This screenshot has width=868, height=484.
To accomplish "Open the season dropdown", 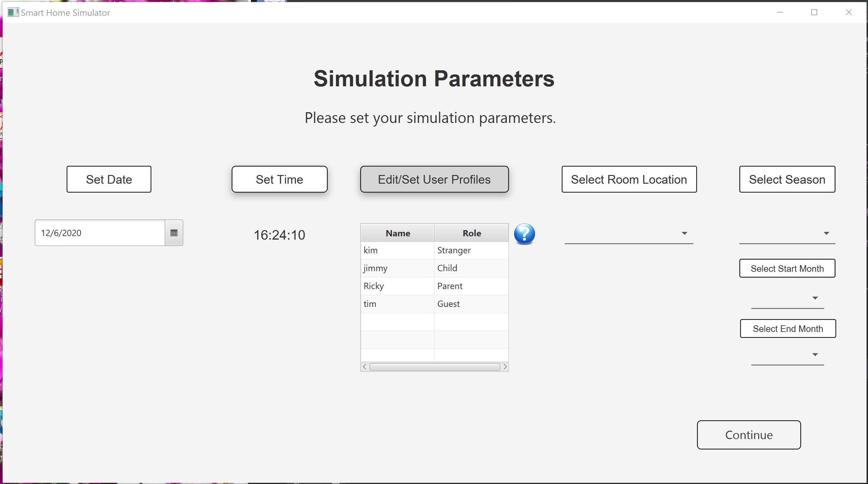I will (827, 233).
